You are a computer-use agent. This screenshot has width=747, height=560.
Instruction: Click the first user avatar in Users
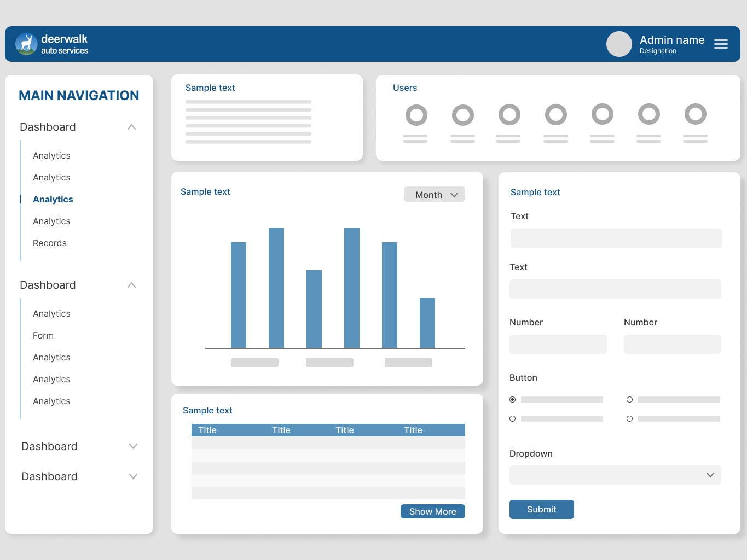[416, 115]
